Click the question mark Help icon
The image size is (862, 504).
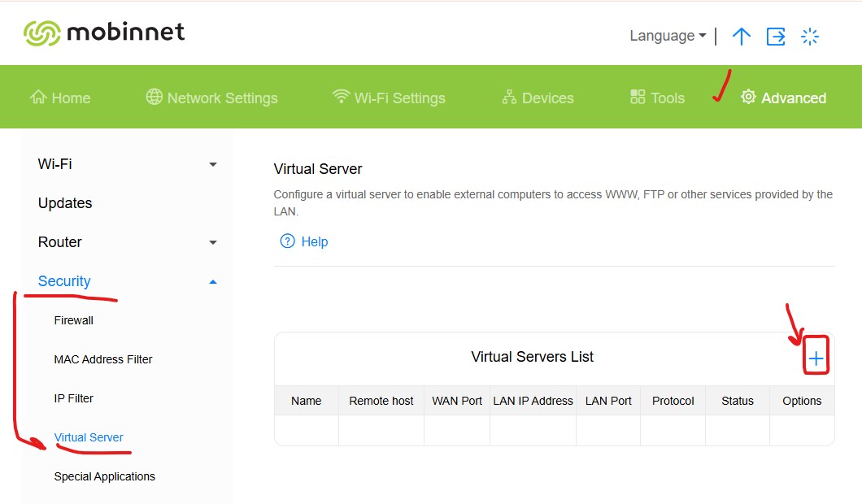coord(287,241)
